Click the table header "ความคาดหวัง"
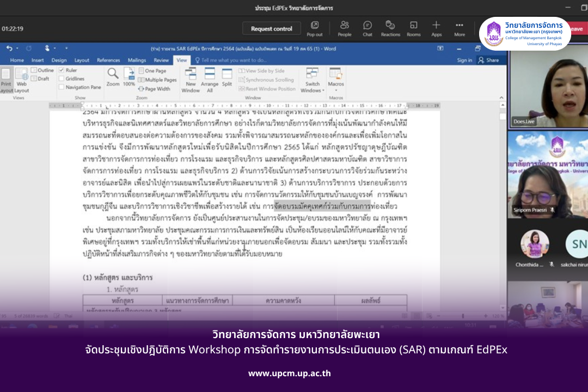This screenshot has height=392, width=588. 283,301
